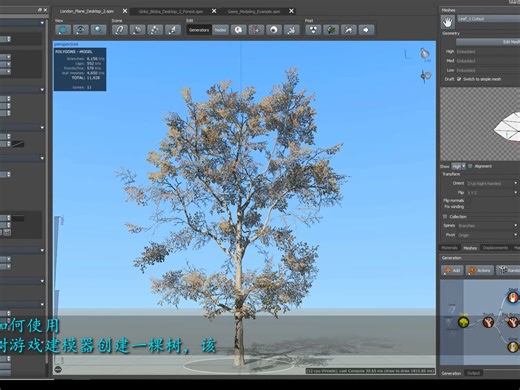Toggle the Collection checkbox
Screen dimensions: 520x390
(445, 217)
